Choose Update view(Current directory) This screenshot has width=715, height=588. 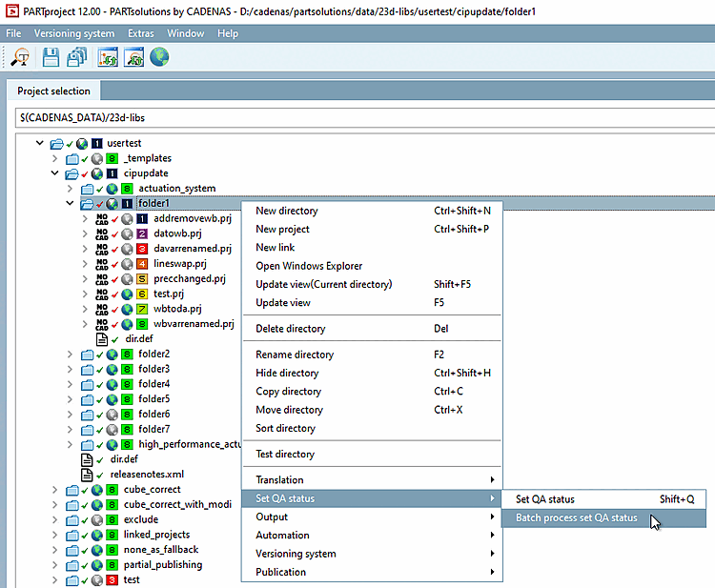pyautogui.click(x=372, y=284)
